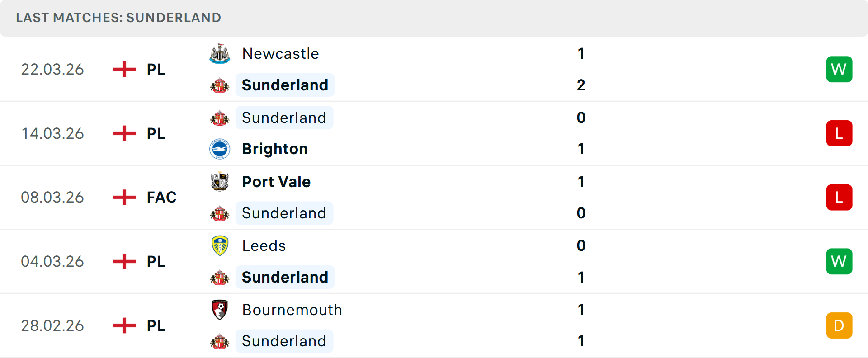This screenshot has height=358, width=868.
Task: Click the England flag next to FAC
Action: 124,197
